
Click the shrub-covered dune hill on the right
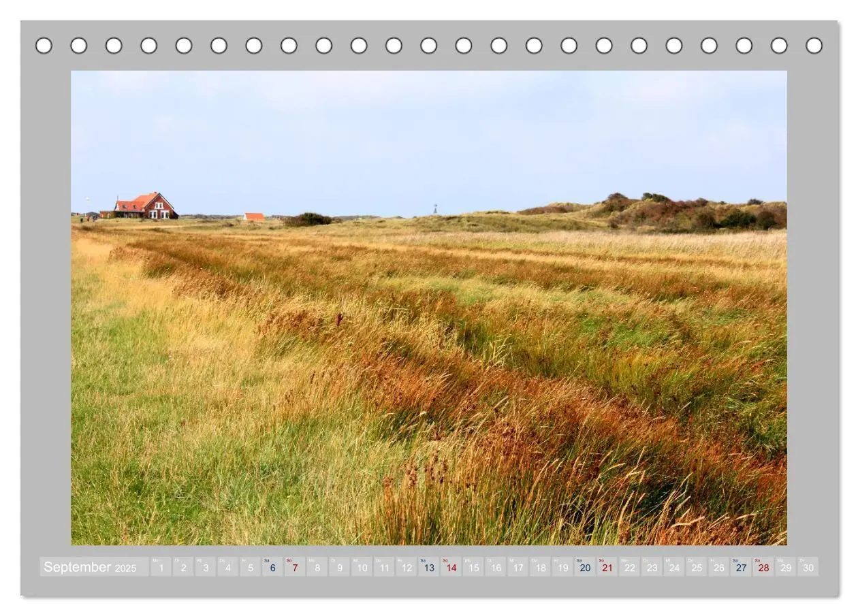coord(688,212)
